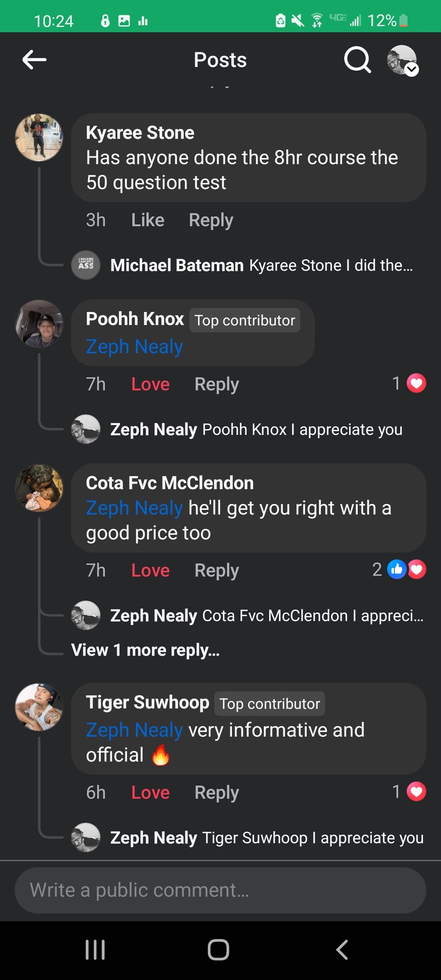The height and width of the screenshot is (980, 441).
Task: Tap the Write a public comment field
Action: tap(220, 891)
